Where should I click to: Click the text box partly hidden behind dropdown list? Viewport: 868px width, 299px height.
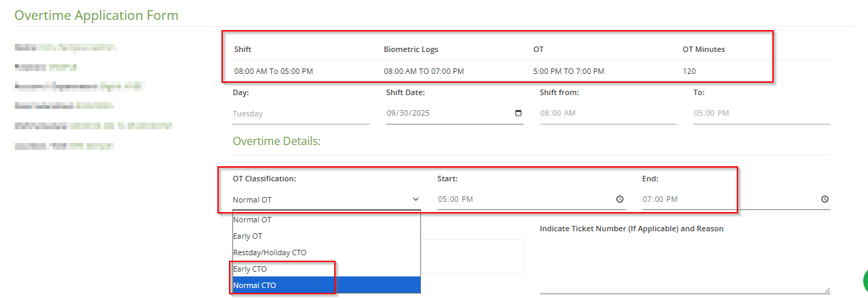(x=472, y=257)
